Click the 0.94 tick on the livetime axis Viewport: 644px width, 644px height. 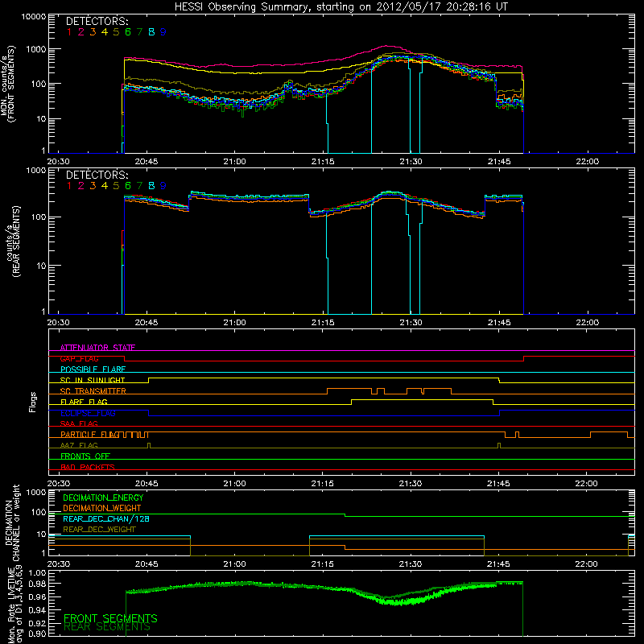click(x=38, y=609)
